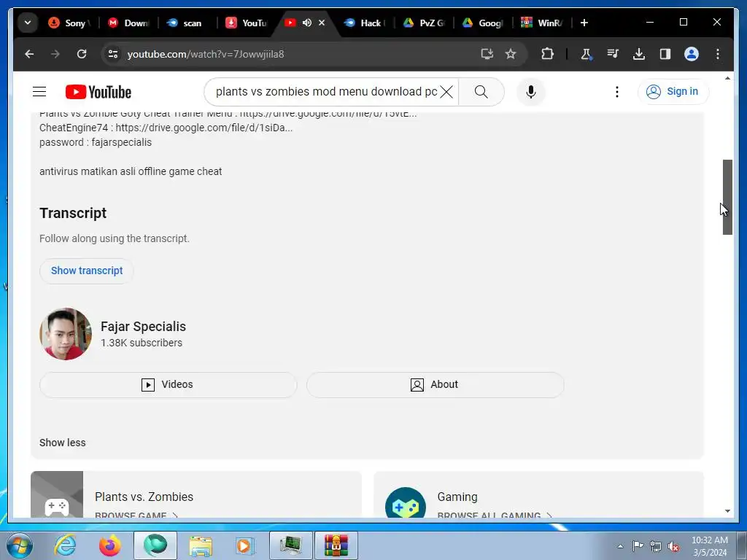Open the Extensions puzzle icon
The width and height of the screenshot is (747, 560).
click(547, 54)
